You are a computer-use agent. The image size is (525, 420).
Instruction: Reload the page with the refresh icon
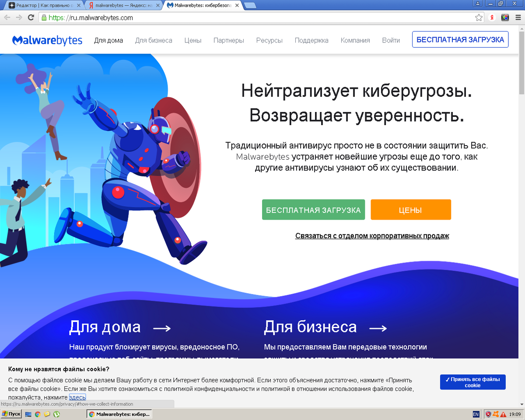31,17
